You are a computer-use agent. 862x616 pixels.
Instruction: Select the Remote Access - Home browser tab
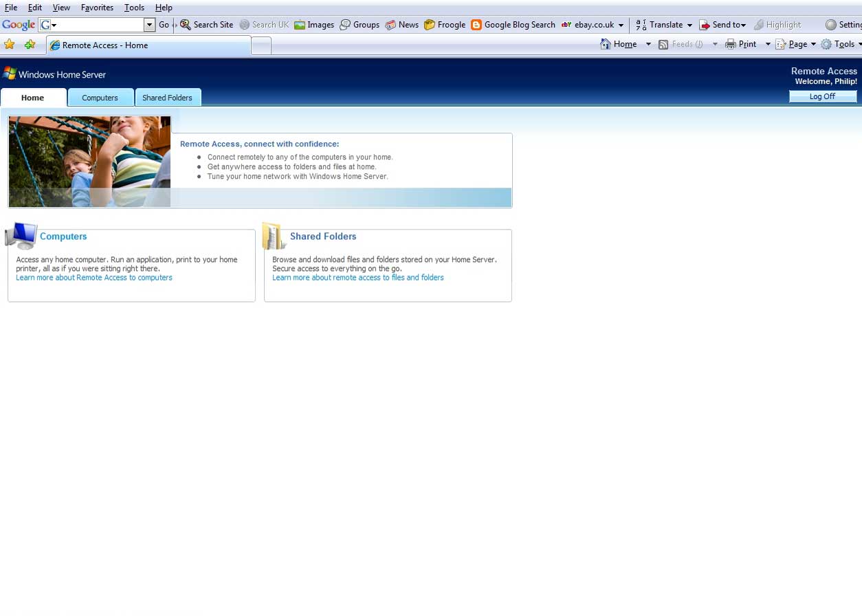pos(148,45)
